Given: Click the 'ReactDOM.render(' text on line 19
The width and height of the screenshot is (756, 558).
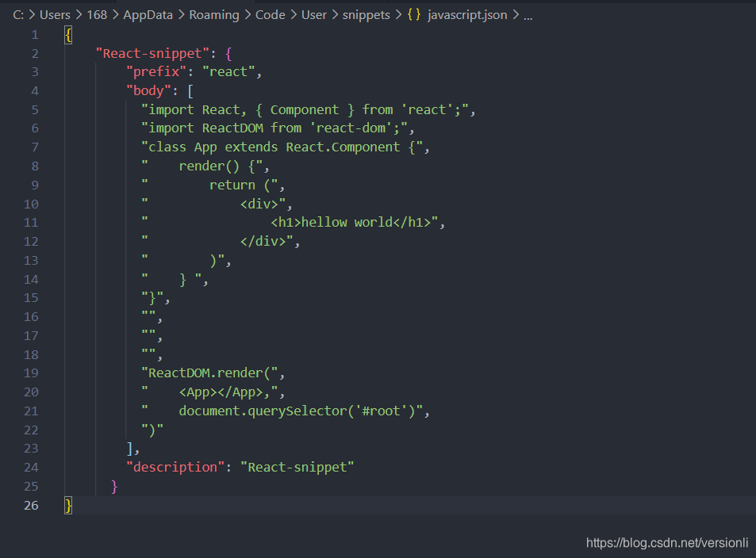Looking at the screenshot, I should pyautogui.click(x=209, y=373).
